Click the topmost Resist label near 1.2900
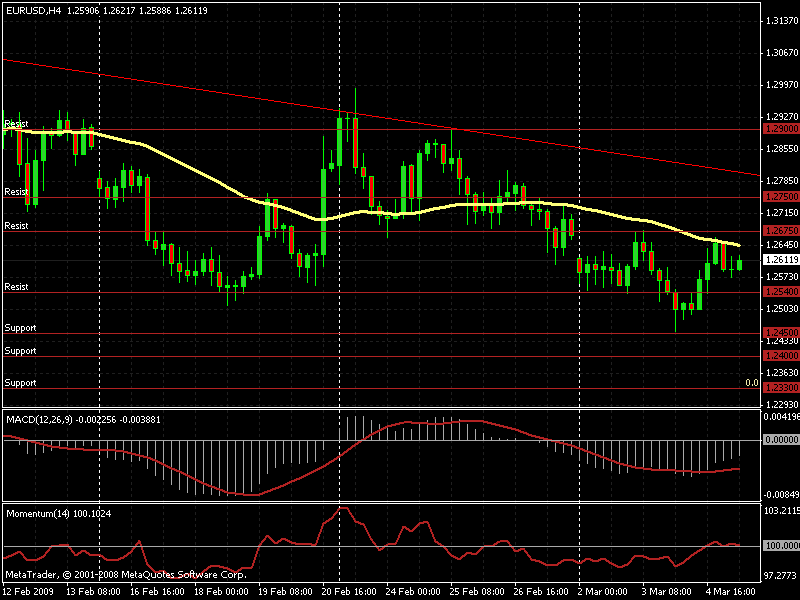Image resolution: width=800 pixels, height=600 pixels. pos(16,123)
